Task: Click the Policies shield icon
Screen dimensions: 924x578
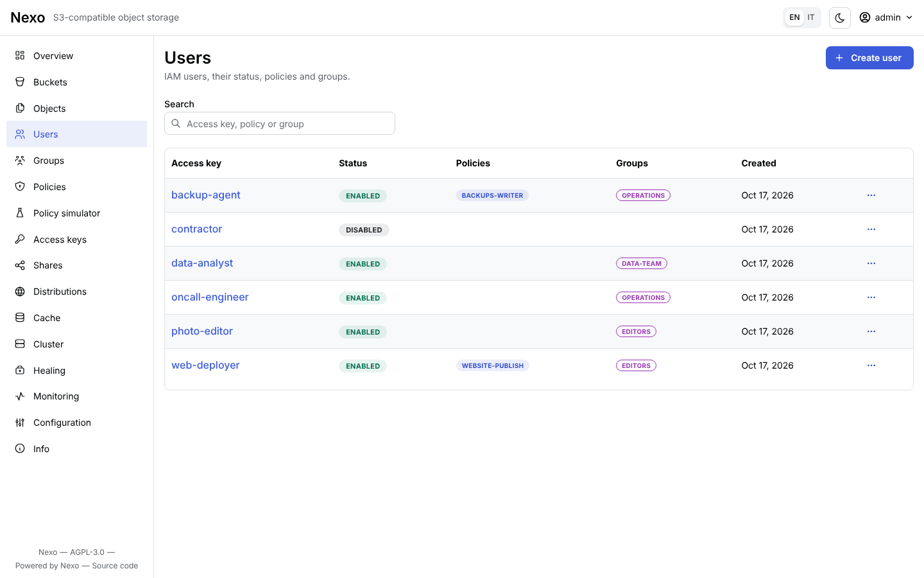Action: tap(20, 187)
